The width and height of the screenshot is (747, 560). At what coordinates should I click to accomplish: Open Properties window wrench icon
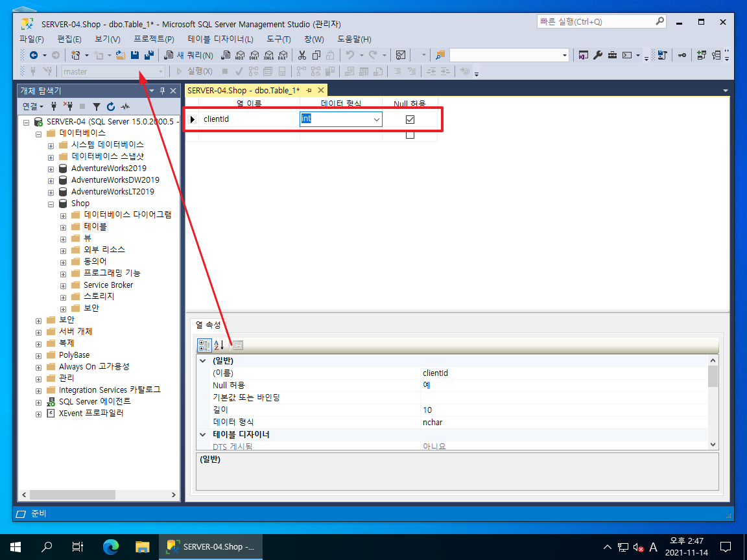click(598, 55)
